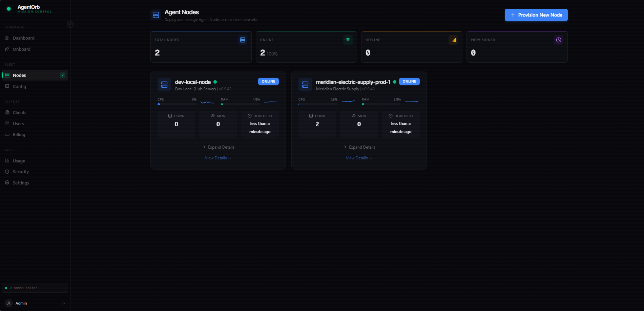This screenshot has width=644, height=311.
Task: Click the CONN tile on dev-local-node
Action: 176,124
